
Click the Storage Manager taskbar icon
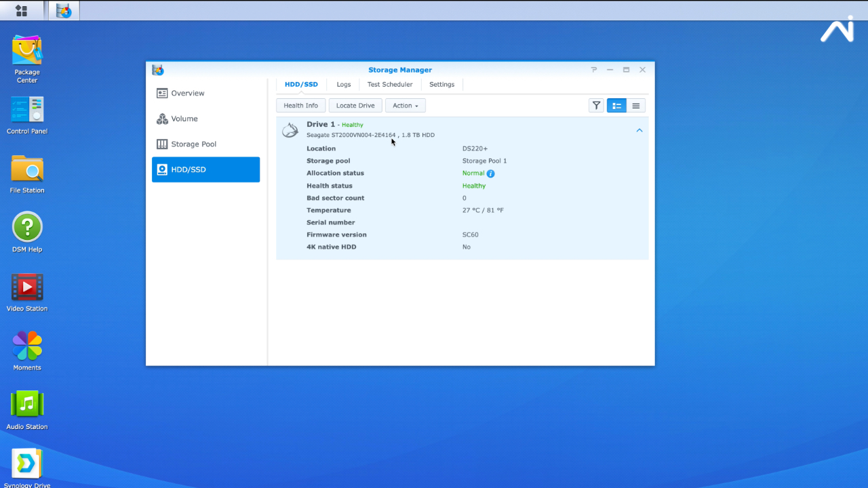(64, 10)
